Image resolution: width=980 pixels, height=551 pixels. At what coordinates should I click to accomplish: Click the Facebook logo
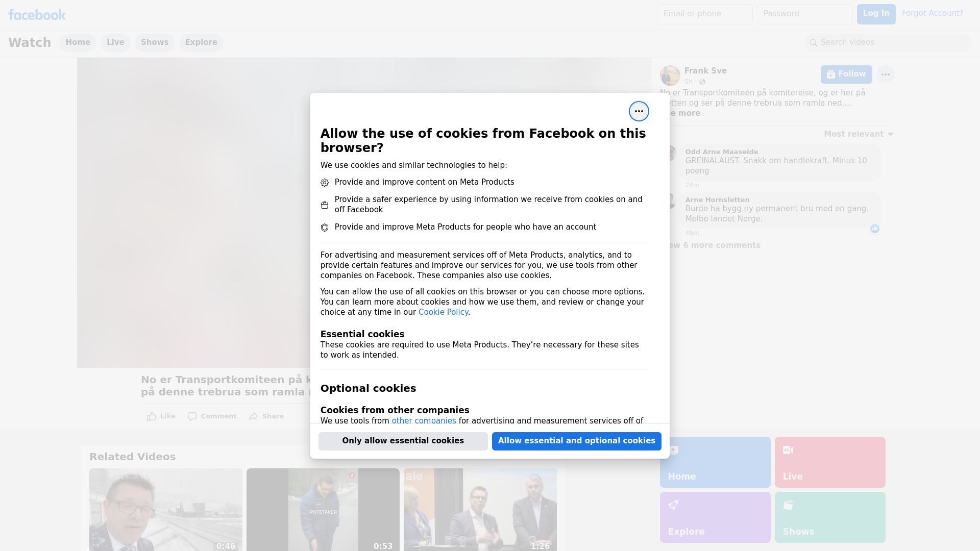pos(37,15)
